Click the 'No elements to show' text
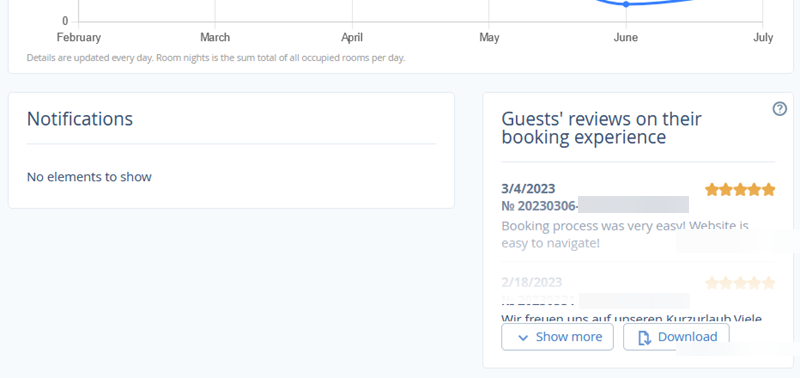The width and height of the screenshot is (800, 378). pos(89,177)
